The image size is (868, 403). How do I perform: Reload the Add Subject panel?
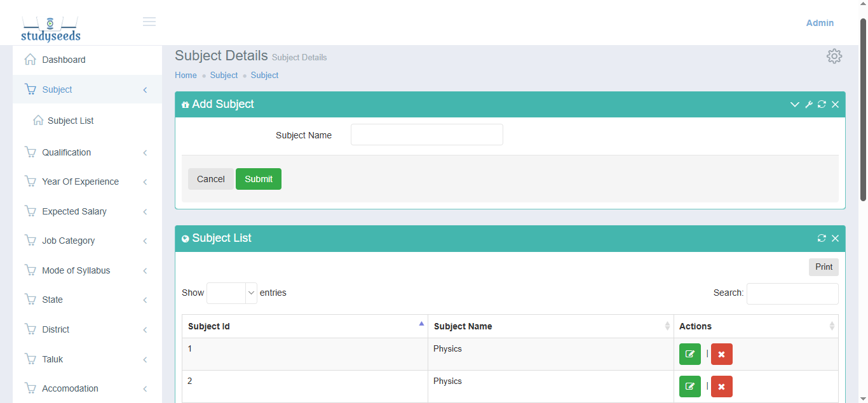(x=822, y=105)
